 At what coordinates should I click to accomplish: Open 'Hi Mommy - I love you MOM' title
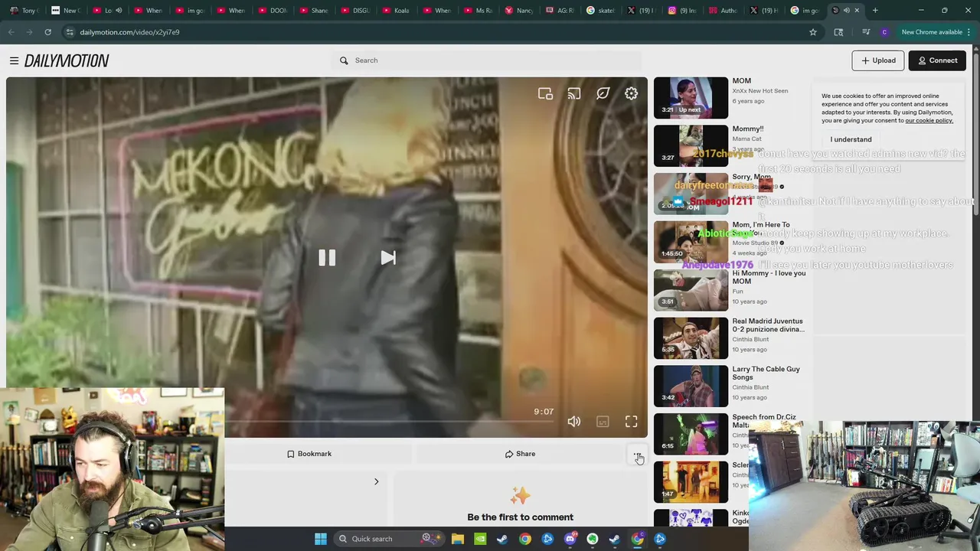click(769, 277)
